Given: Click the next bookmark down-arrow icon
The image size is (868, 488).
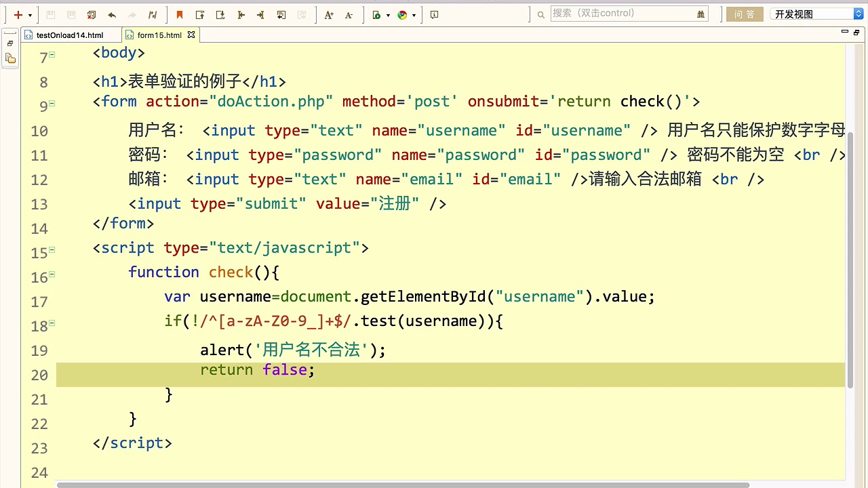Looking at the screenshot, I should [220, 15].
